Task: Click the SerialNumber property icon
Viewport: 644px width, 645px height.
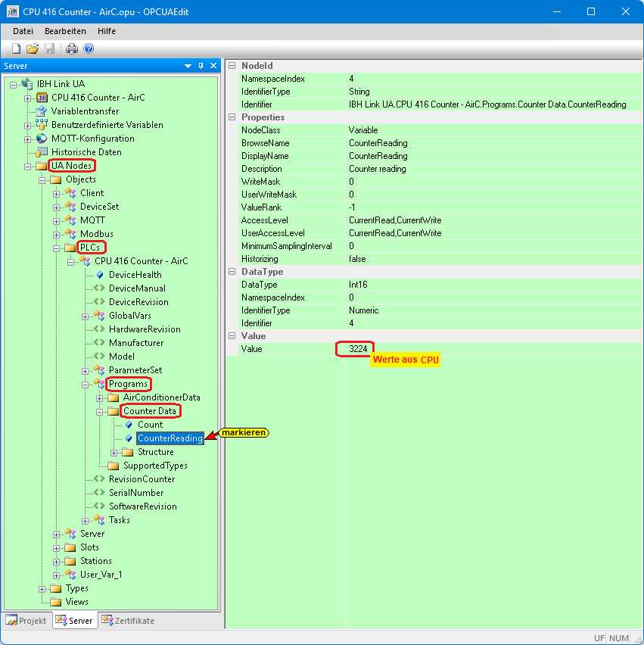Action: (99, 493)
